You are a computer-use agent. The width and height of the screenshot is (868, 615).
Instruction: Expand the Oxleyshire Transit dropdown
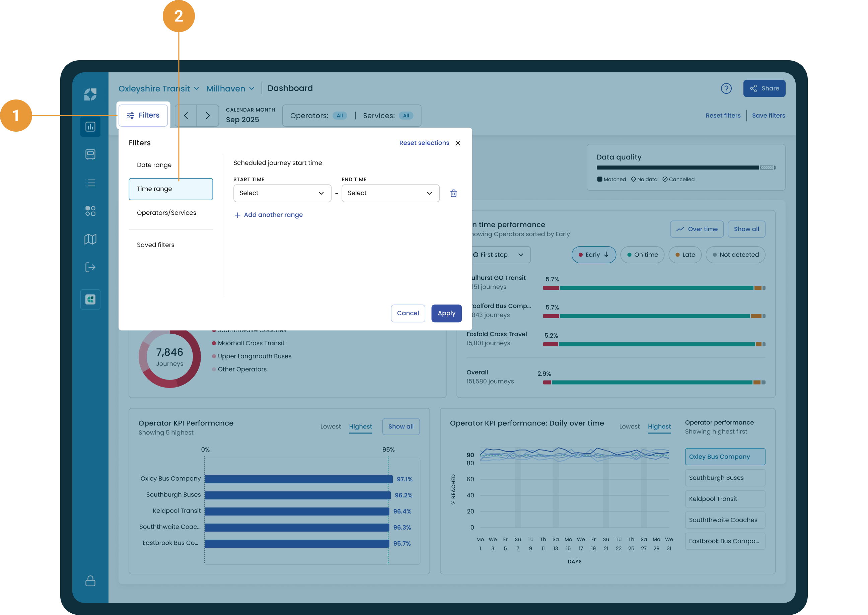pos(159,89)
